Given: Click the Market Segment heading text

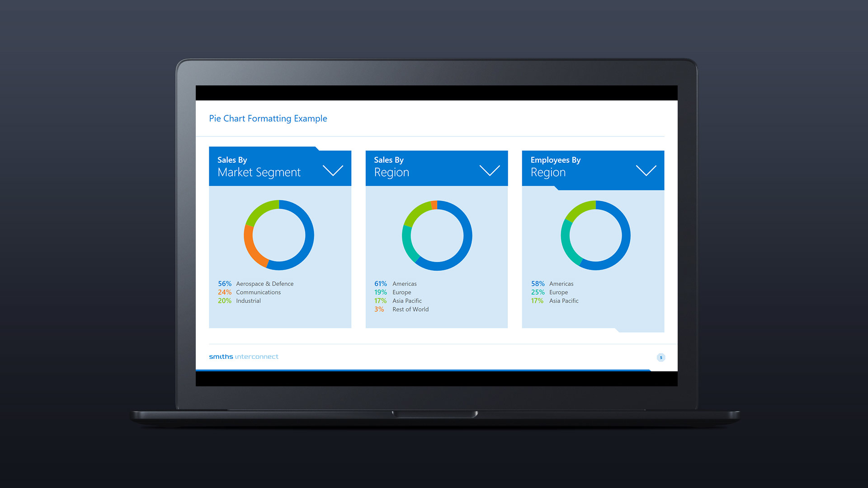Looking at the screenshot, I should tap(259, 173).
